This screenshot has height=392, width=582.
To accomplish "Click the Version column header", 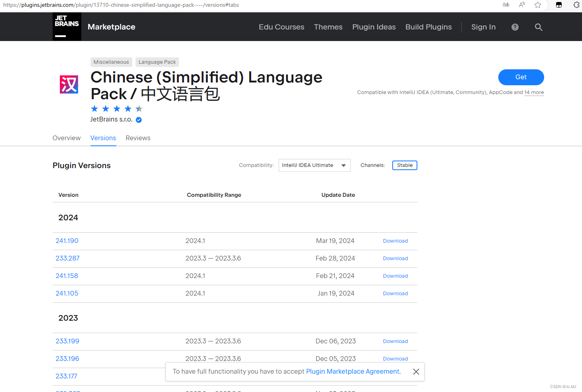I will point(68,195).
